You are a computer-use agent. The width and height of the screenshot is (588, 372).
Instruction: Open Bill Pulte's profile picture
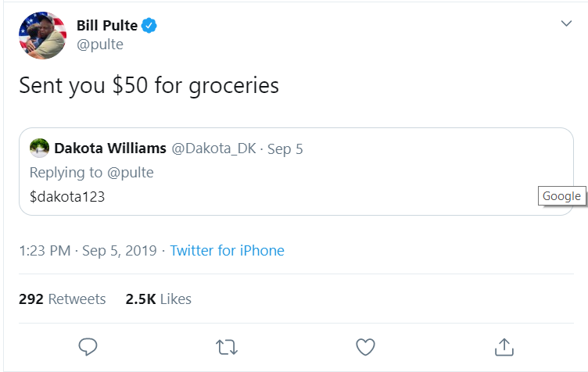[42, 35]
